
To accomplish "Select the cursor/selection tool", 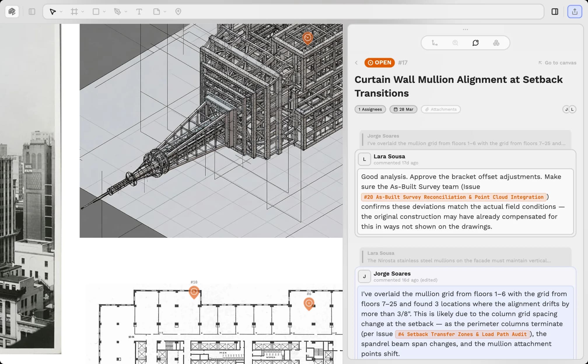I will click(x=52, y=12).
